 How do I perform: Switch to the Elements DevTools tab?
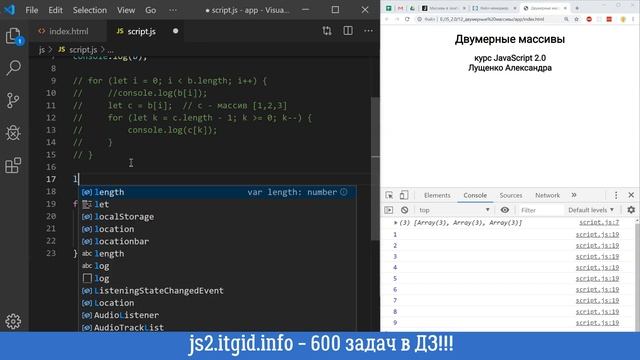[437, 195]
